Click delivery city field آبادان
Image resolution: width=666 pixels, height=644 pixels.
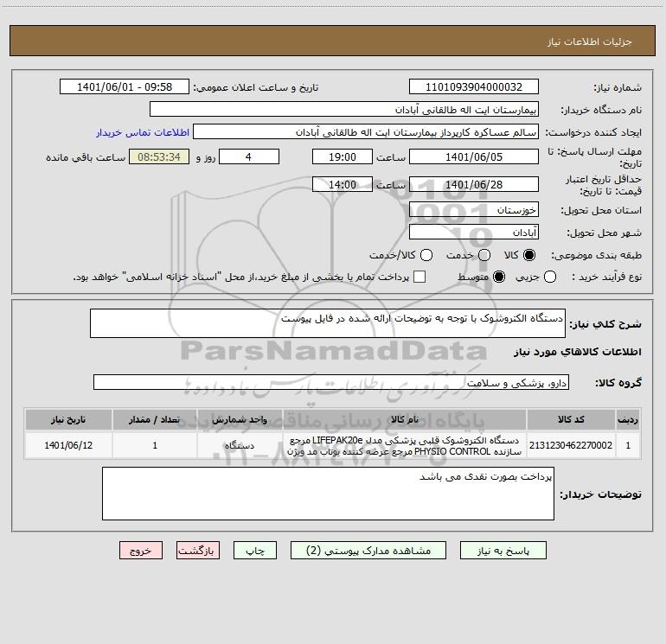[474, 233]
